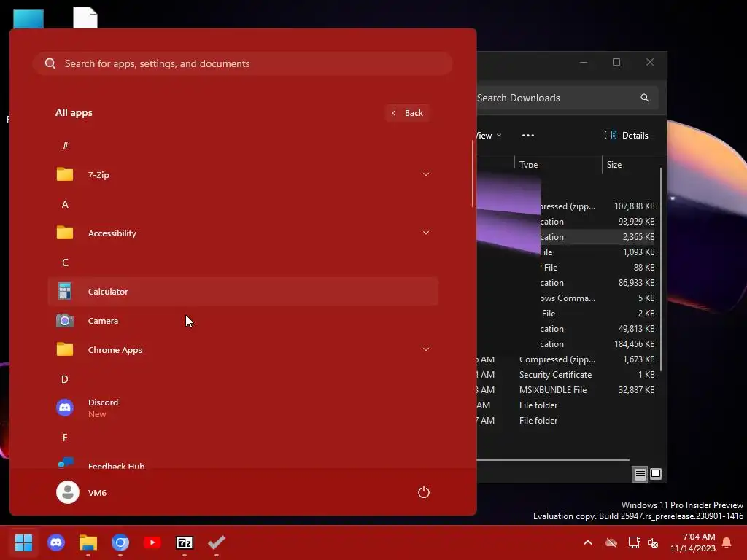
Task: Open 7-Zip from the taskbar
Action: 185,542
